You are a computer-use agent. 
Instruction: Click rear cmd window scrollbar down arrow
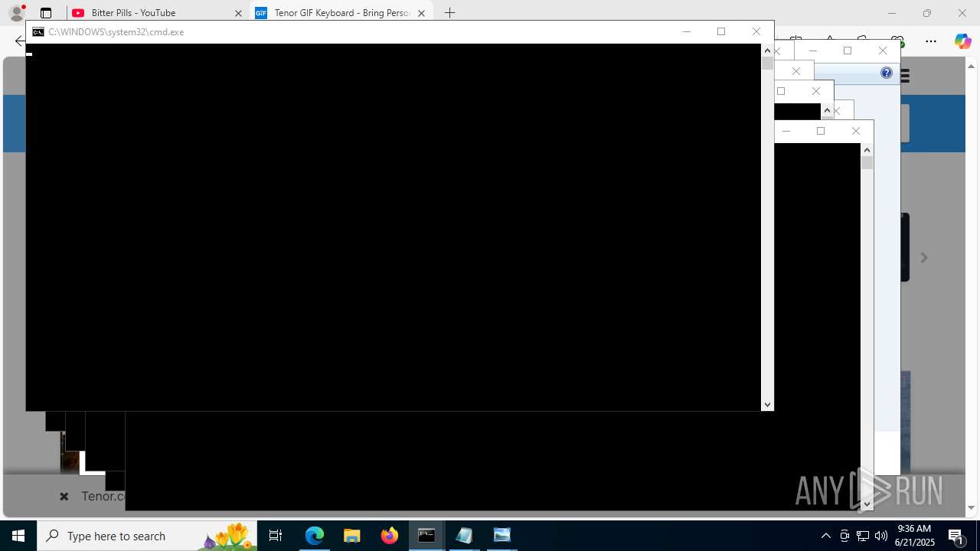coord(867,504)
